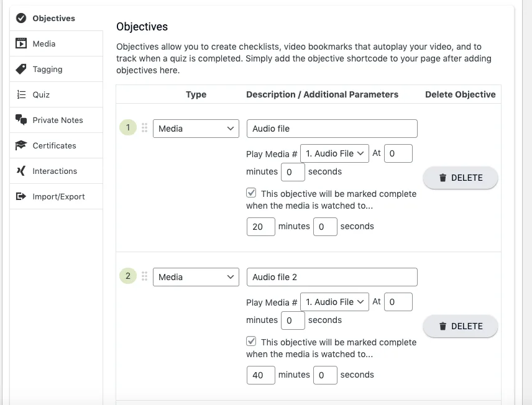The width and height of the screenshot is (532, 405).
Task: Click the Media film icon in sidebar
Action: pos(21,44)
